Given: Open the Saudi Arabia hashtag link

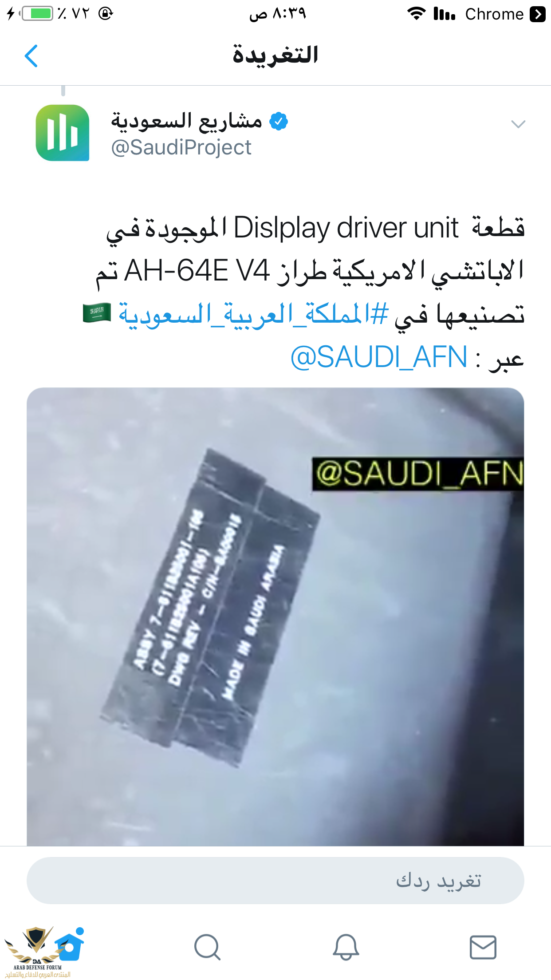Looking at the screenshot, I should click(x=253, y=314).
